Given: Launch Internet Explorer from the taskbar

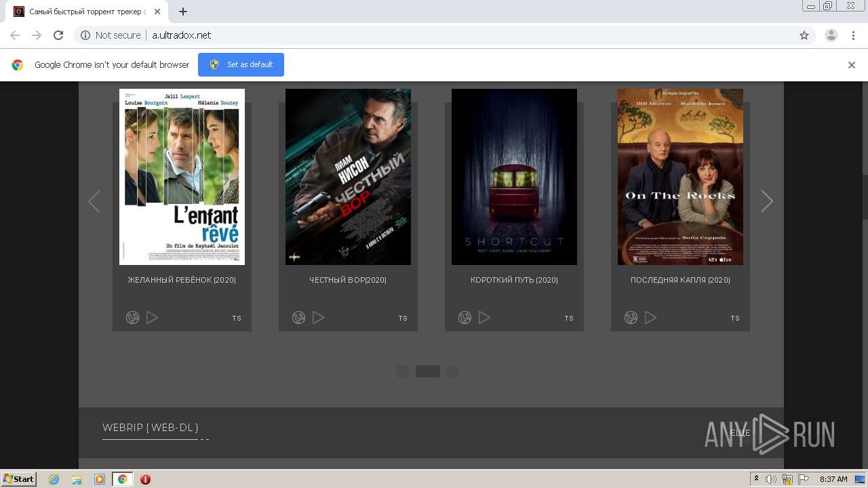Looking at the screenshot, I should pyautogui.click(x=54, y=479).
